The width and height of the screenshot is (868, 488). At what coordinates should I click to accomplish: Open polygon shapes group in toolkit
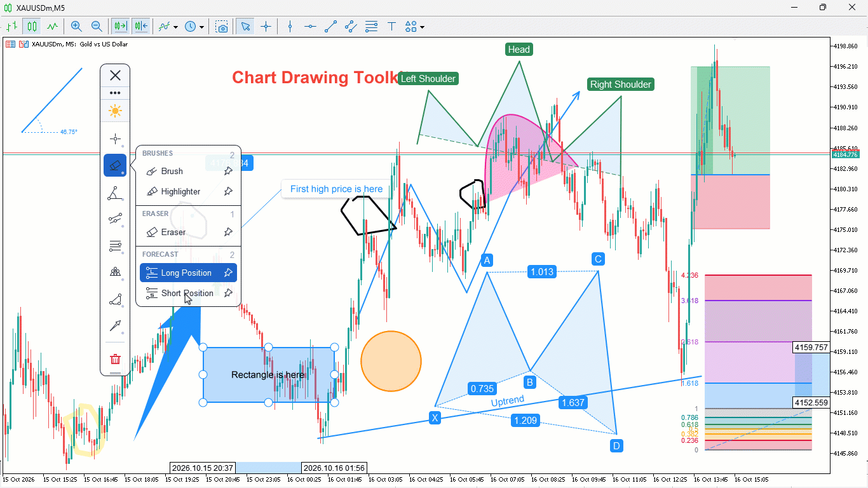tap(115, 299)
